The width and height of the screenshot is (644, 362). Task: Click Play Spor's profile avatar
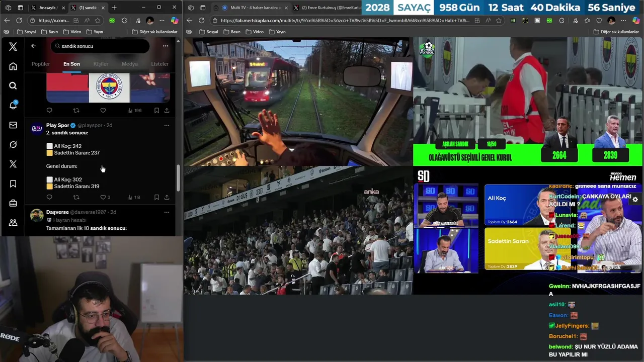coord(37,129)
